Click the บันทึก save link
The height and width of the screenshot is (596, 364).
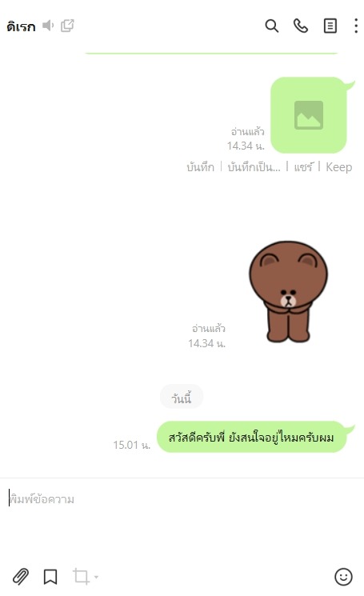[200, 167]
